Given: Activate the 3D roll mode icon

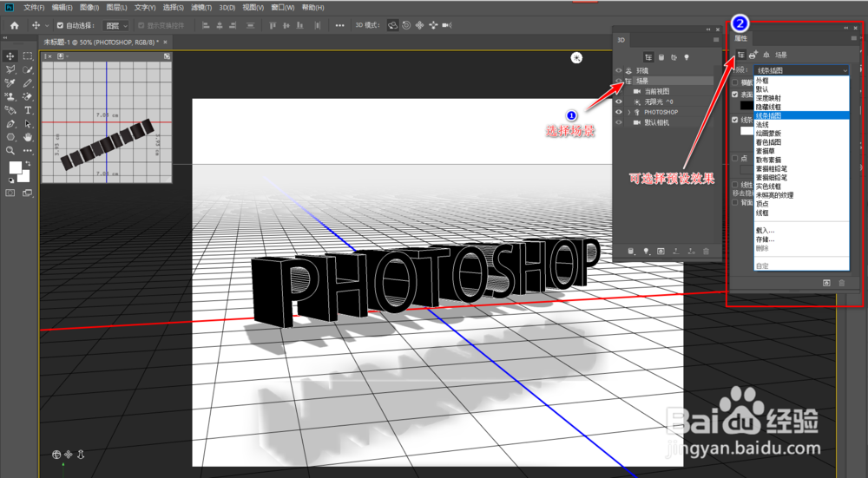Looking at the screenshot, I should click(406, 25).
